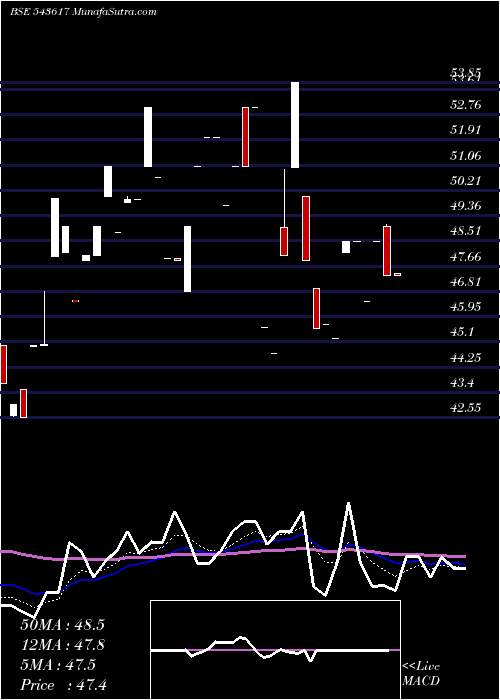
Task: Click the '12MA : 47.8' readout
Action: (x=63, y=645)
